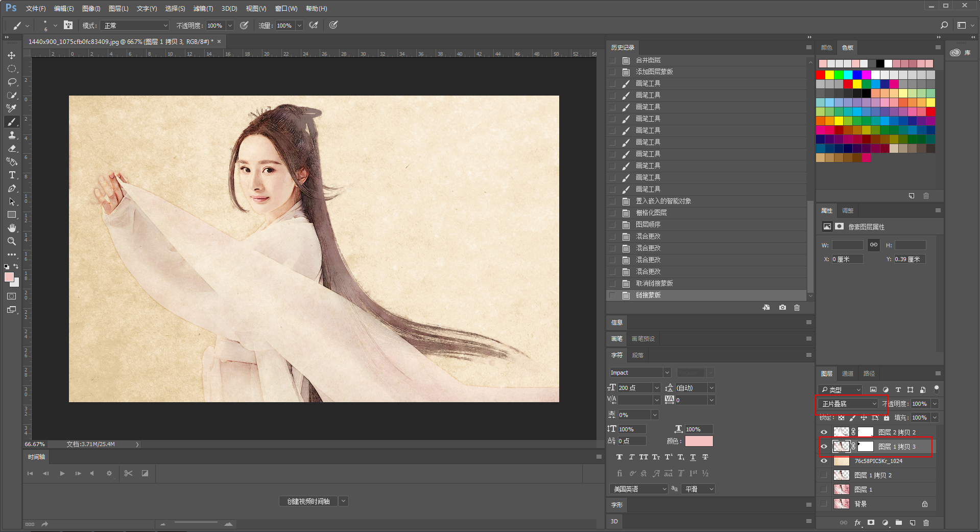
Task: Open the 类型 layer filter dropdown
Action: (x=841, y=389)
